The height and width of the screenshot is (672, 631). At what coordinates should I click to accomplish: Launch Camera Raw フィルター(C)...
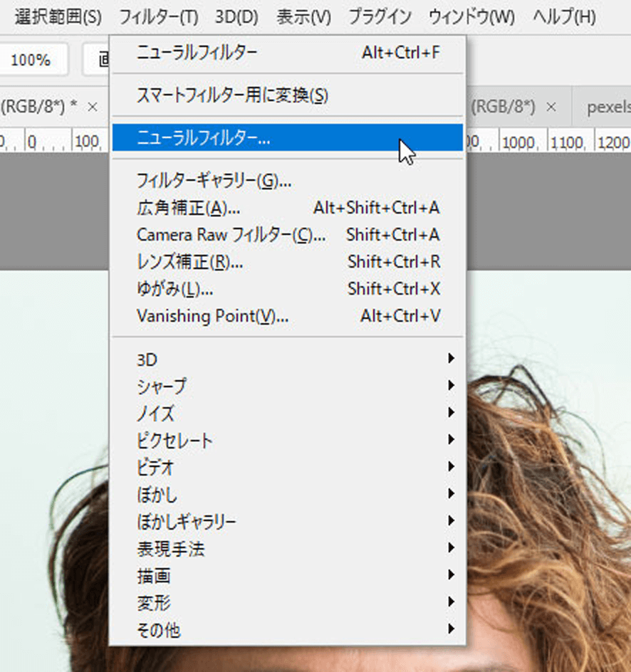(x=288, y=235)
